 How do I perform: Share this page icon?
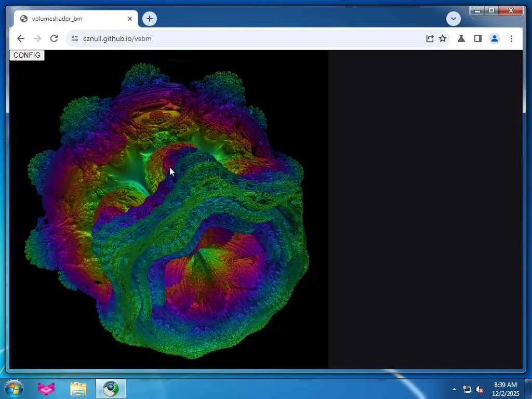click(430, 38)
